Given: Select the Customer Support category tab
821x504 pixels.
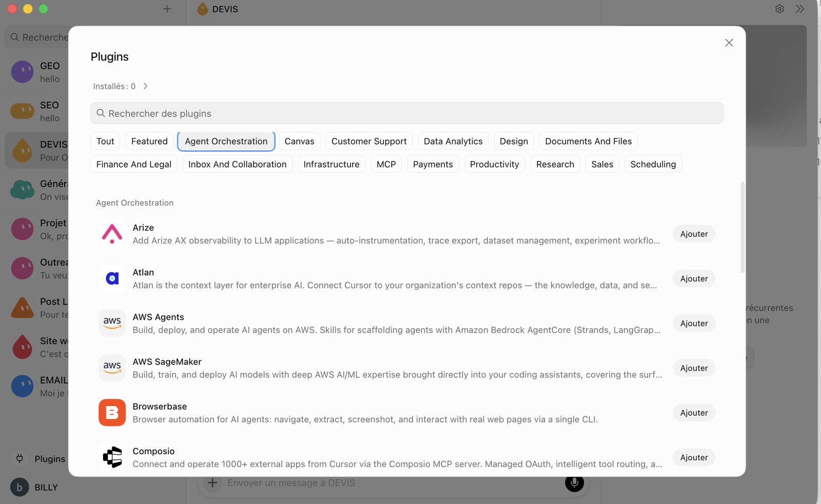Looking at the screenshot, I should pos(369,141).
